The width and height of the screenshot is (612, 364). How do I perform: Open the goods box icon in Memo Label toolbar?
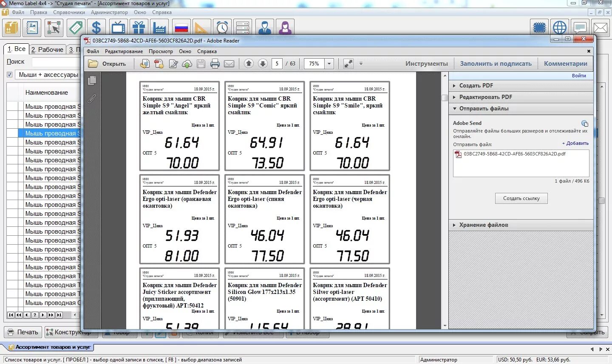11,28
